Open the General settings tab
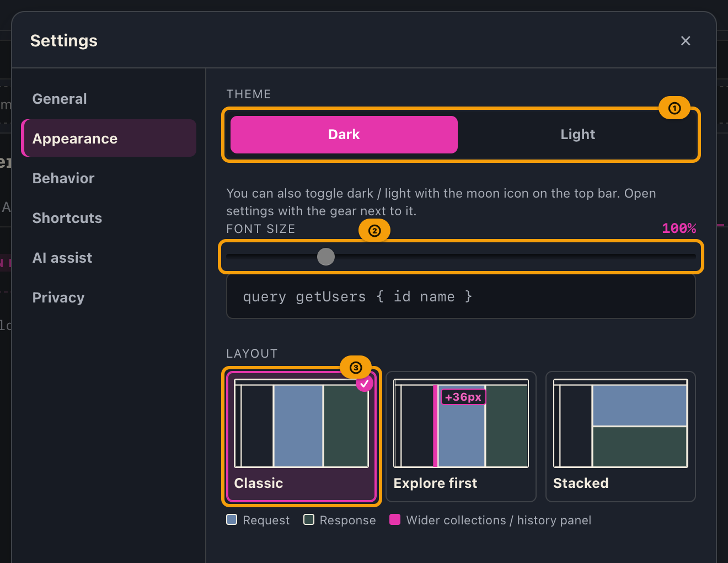Screen dimensions: 728x563 click(x=109, y=99)
